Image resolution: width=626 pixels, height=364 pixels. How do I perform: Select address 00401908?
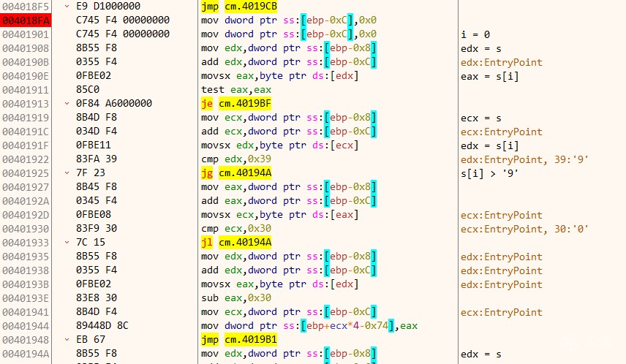point(26,48)
